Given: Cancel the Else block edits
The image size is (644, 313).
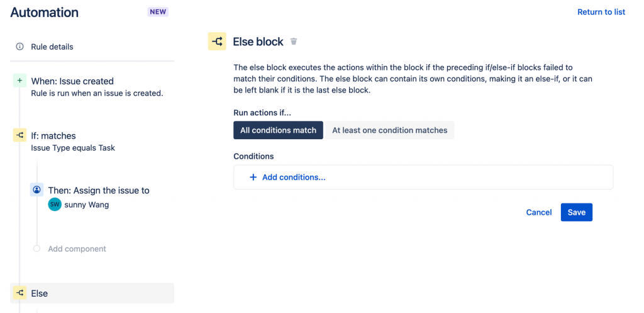Looking at the screenshot, I should coord(539,212).
